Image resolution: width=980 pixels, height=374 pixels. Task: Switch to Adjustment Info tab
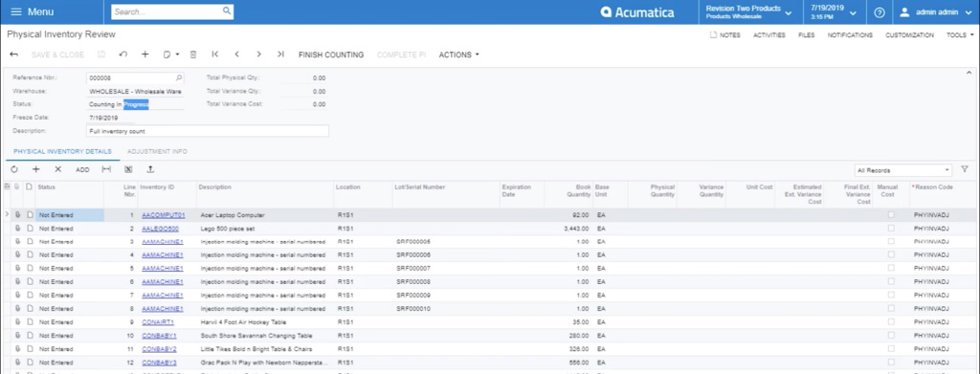(x=157, y=152)
